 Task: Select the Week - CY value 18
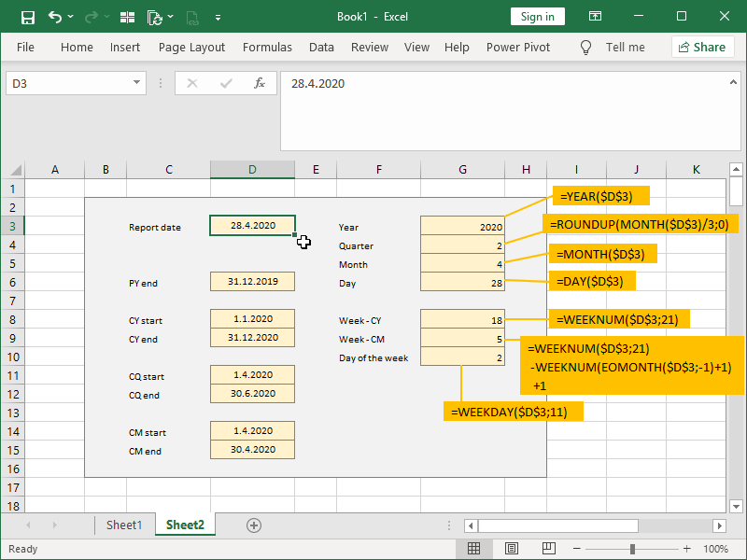pyautogui.click(x=462, y=319)
